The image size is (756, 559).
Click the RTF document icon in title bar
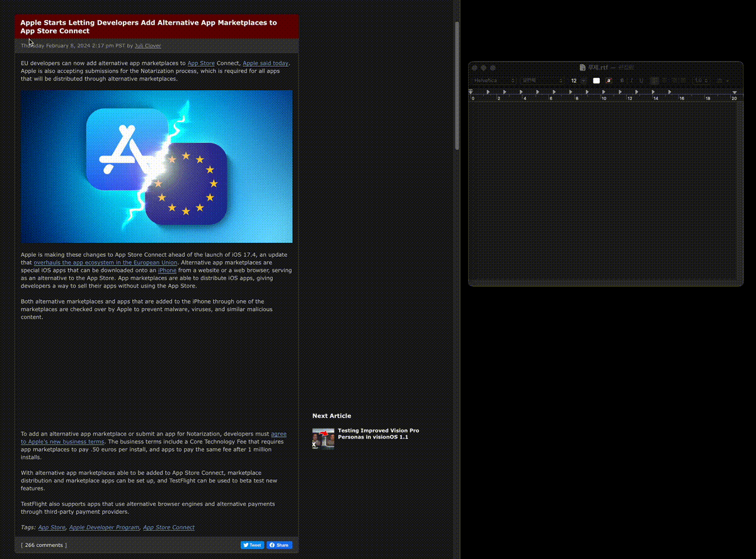coord(583,67)
